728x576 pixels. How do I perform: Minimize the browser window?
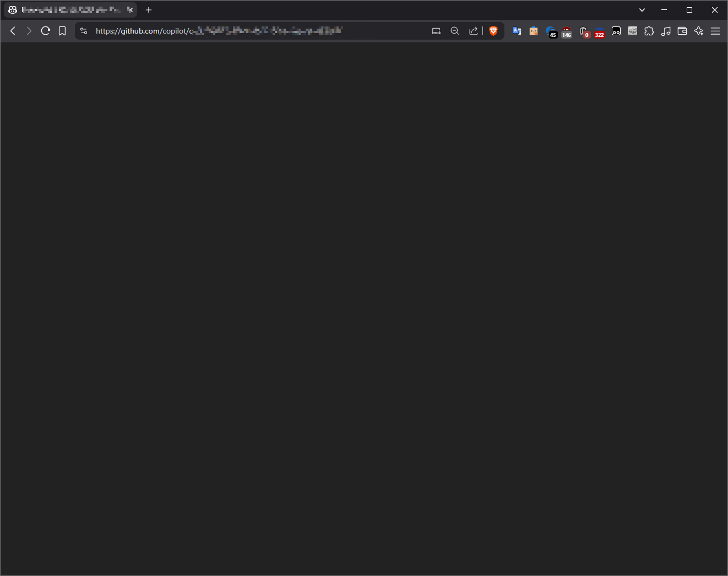point(664,10)
